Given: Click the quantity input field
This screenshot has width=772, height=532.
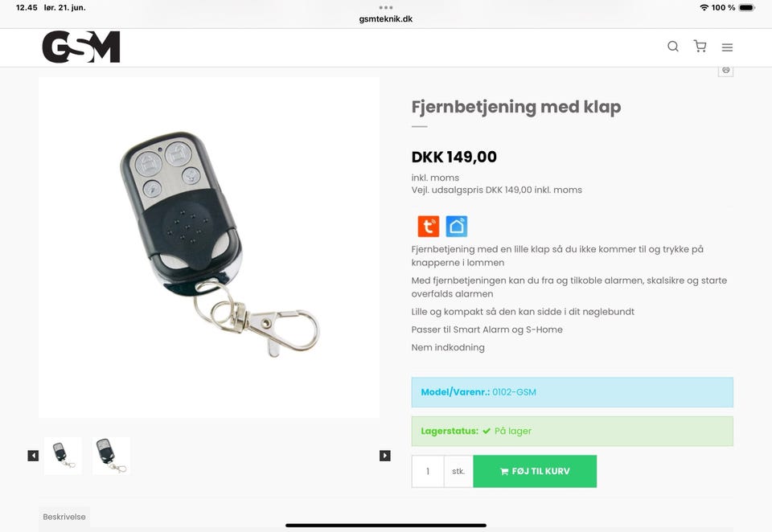Looking at the screenshot, I should [428, 472].
